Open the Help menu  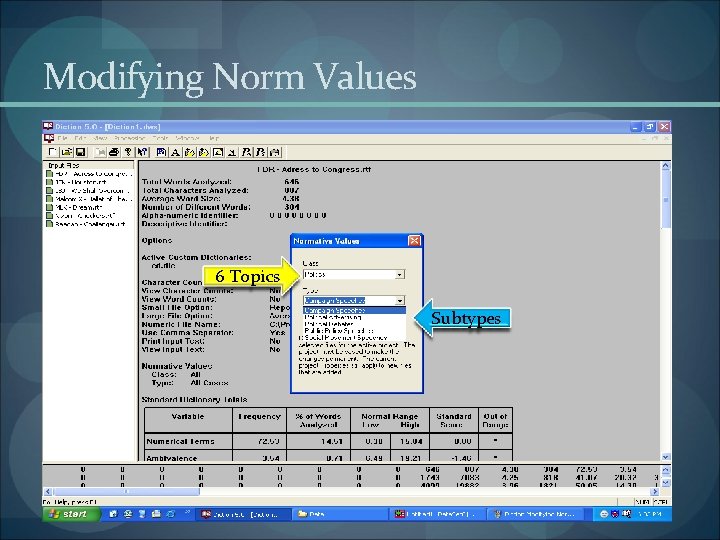[213, 138]
